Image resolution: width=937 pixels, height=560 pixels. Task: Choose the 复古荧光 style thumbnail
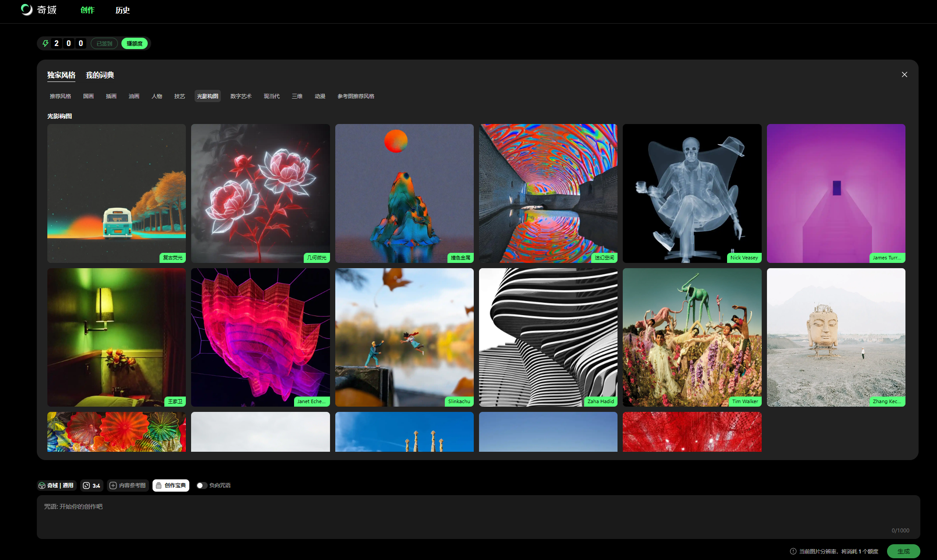(x=117, y=193)
